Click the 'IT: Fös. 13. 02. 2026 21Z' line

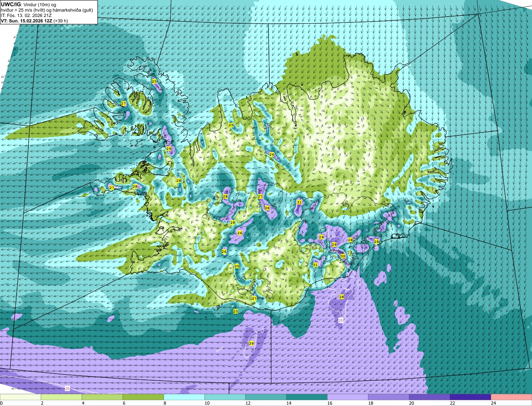(27, 15)
